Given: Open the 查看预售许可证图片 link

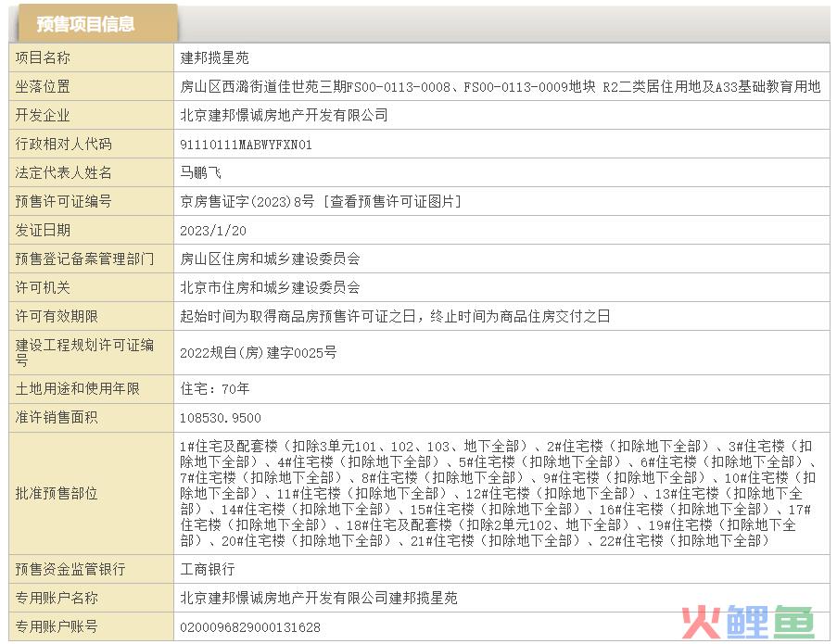Looking at the screenshot, I should pos(395,201).
